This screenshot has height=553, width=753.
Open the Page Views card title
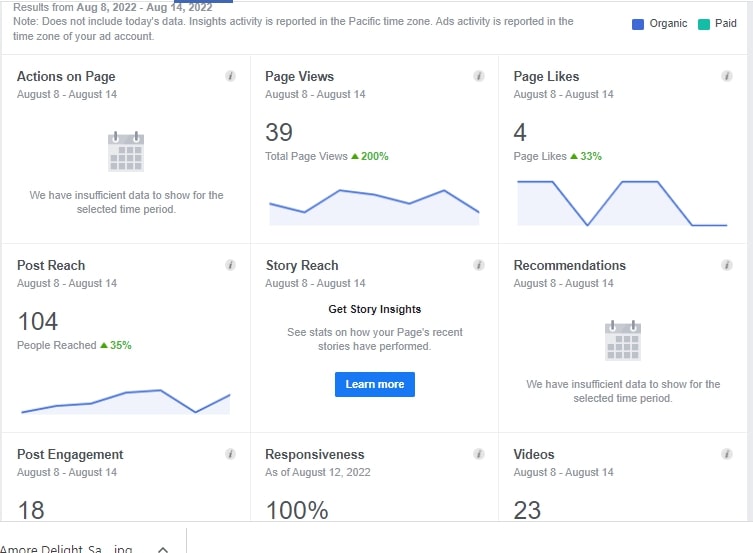tap(299, 76)
